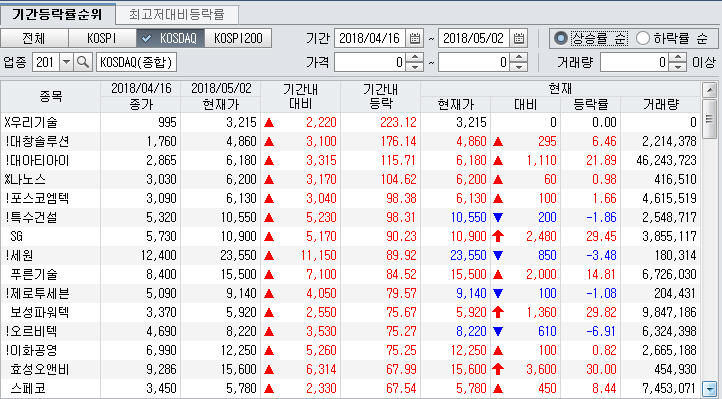Image resolution: width=722 pixels, height=399 pixels.
Task: Select the 효성오앤비 stock row
Action: pos(350,370)
